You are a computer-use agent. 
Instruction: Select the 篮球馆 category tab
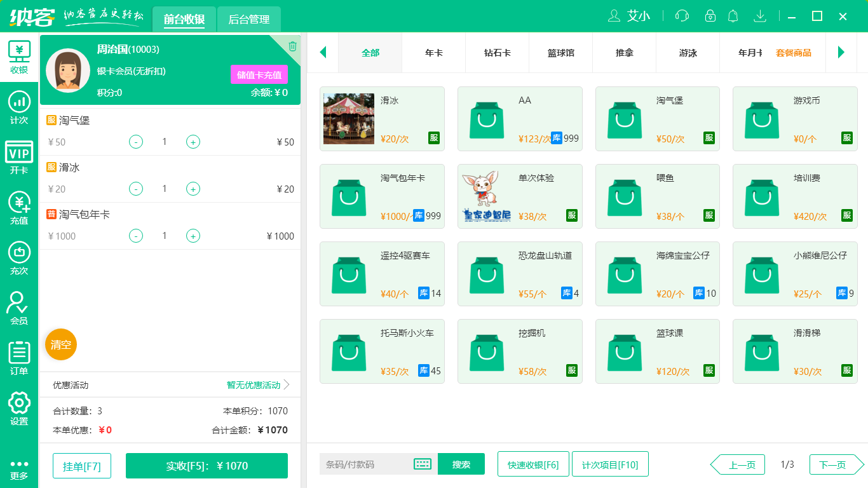tap(561, 53)
